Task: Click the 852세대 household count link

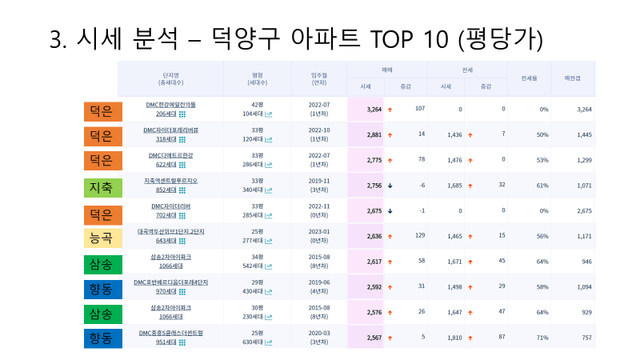Action: point(166,190)
